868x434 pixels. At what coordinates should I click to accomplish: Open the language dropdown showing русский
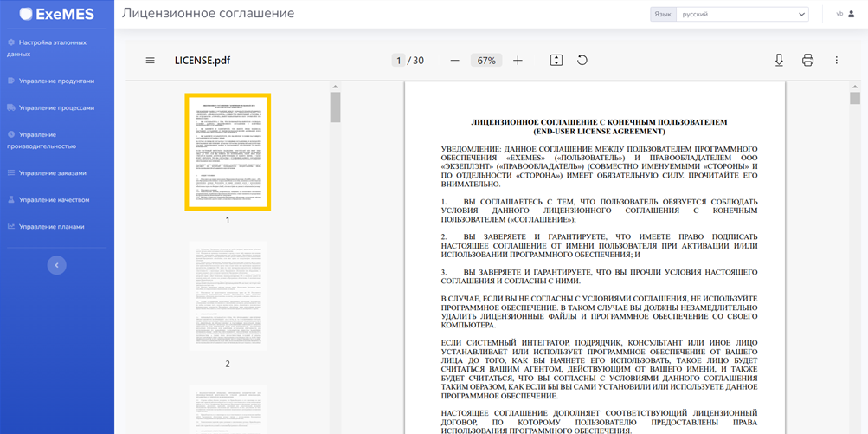[x=743, y=14]
